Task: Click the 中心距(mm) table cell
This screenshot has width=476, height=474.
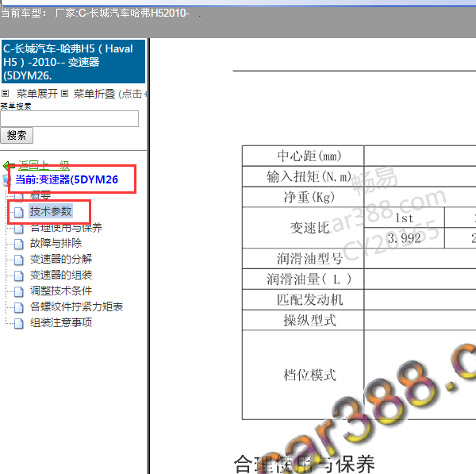Action: (303, 156)
